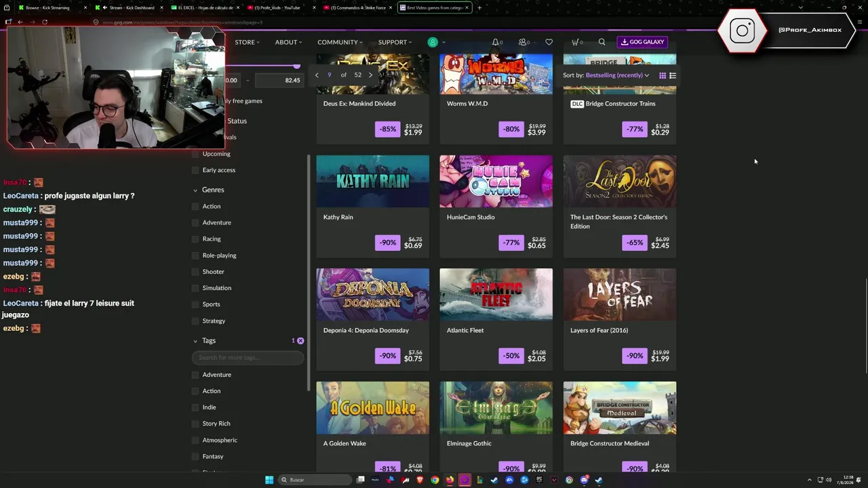The image size is (868, 488).
Task: Switch to EL EXCEL spreadsheet tab
Action: click(x=205, y=7)
